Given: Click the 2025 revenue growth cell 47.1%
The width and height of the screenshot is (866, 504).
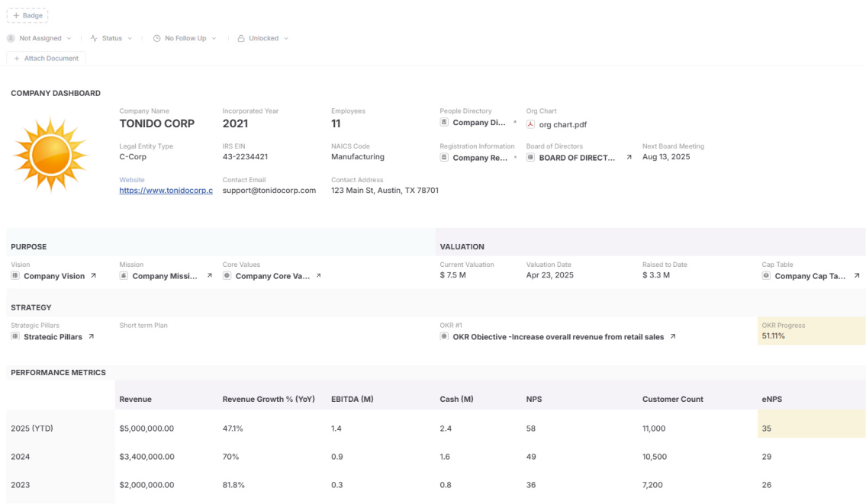Looking at the screenshot, I should (x=233, y=429).
